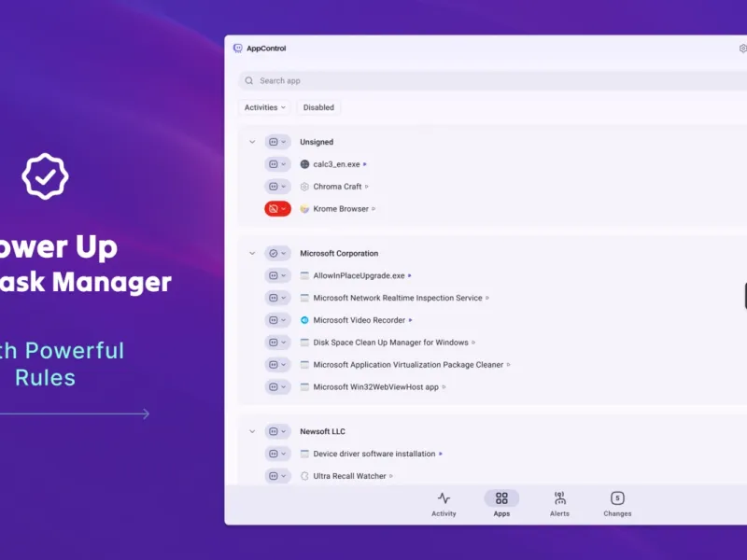Open rule dropdown for Microsoft Corporation group

coord(277,253)
